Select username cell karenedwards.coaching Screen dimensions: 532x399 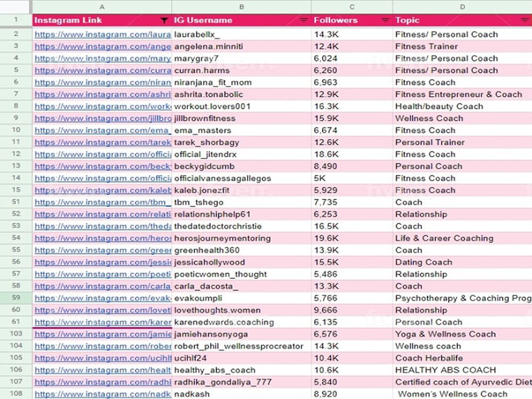[x=242, y=322]
